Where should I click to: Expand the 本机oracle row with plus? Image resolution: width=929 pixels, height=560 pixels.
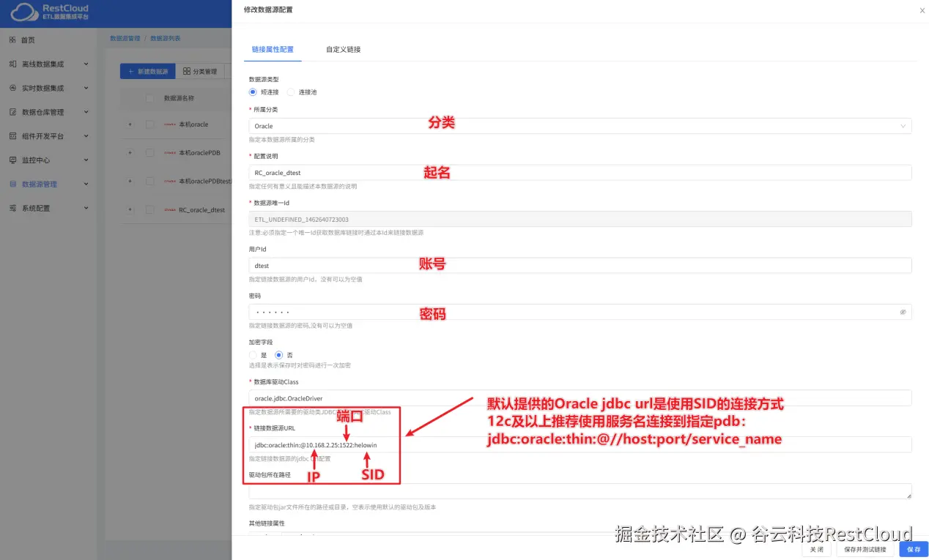[130, 124]
